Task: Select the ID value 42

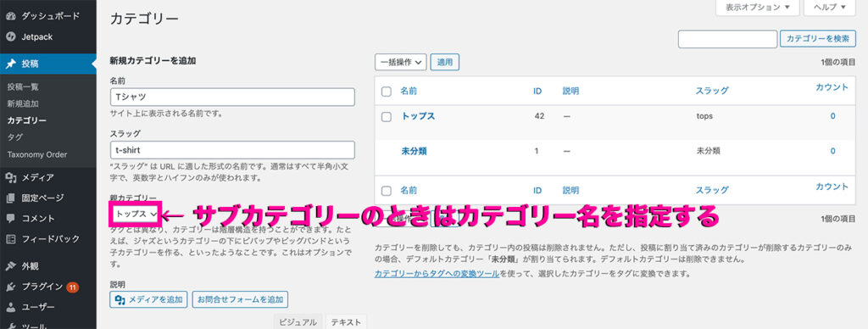Action: (539, 116)
